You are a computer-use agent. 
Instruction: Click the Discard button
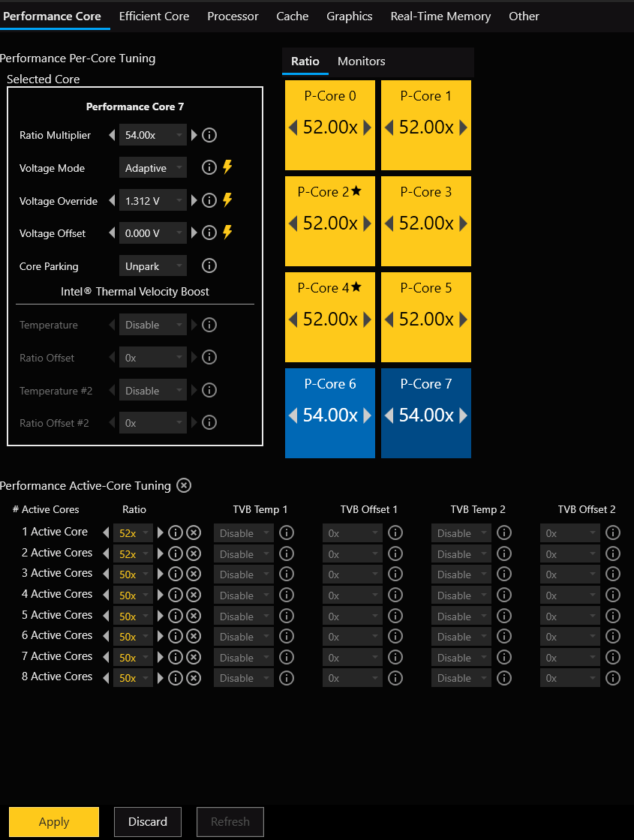point(148,822)
